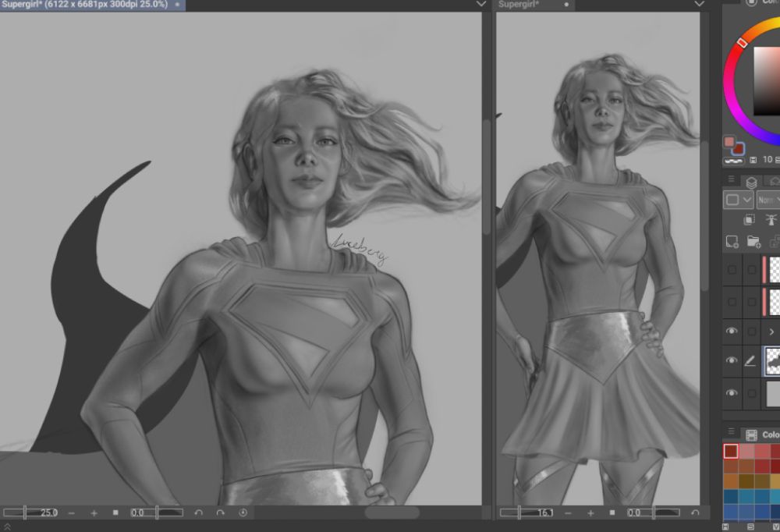The image size is (780, 532).
Task: Rotate the left canvas counterclockwise
Action: (x=198, y=512)
